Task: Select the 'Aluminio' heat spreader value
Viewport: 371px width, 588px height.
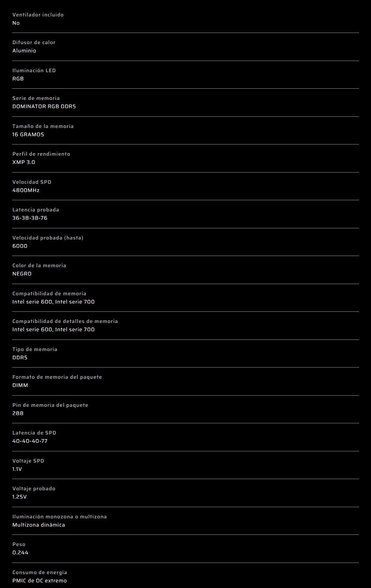Action: point(24,51)
